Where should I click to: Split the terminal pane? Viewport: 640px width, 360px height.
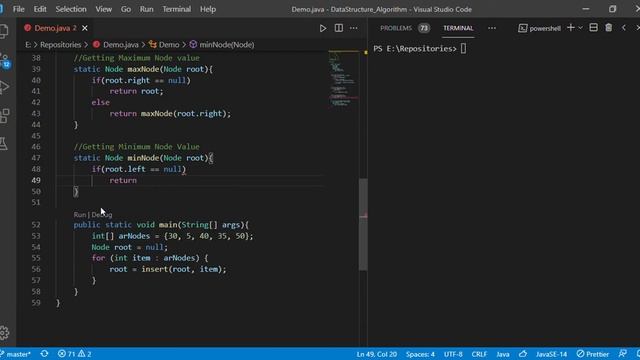[x=593, y=27]
